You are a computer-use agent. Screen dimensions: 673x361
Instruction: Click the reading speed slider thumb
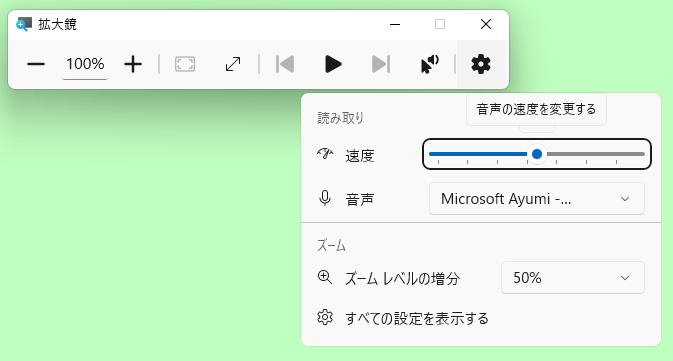coord(537,154)
